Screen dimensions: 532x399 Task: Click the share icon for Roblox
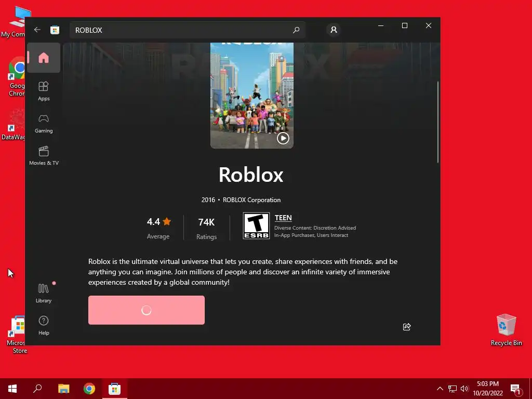point(406,327)
